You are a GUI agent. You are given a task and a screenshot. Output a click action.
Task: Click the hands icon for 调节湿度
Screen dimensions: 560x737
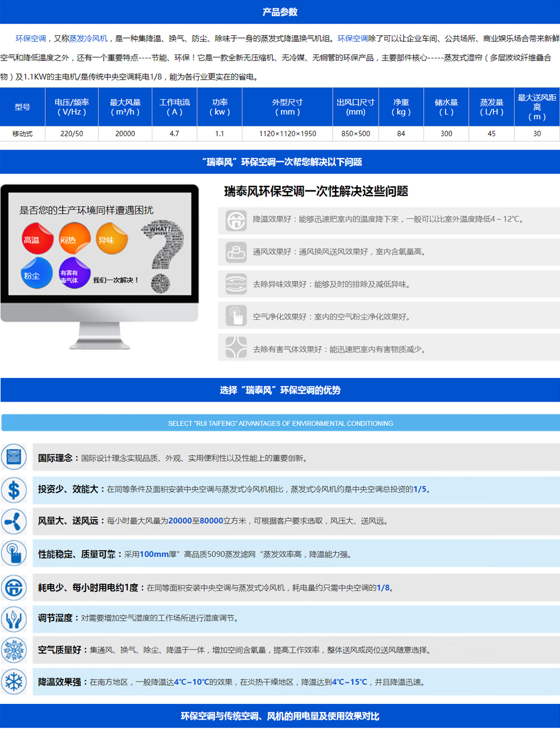pos(14,619)
